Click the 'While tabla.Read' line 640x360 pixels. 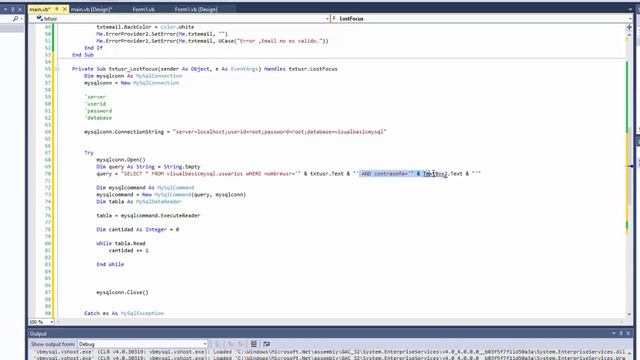pyautogui.click(x=121, y=243)
